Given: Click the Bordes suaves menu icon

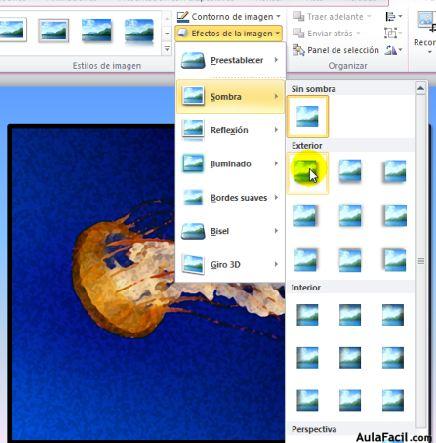Looking at the screenshot, I should 193,197.
